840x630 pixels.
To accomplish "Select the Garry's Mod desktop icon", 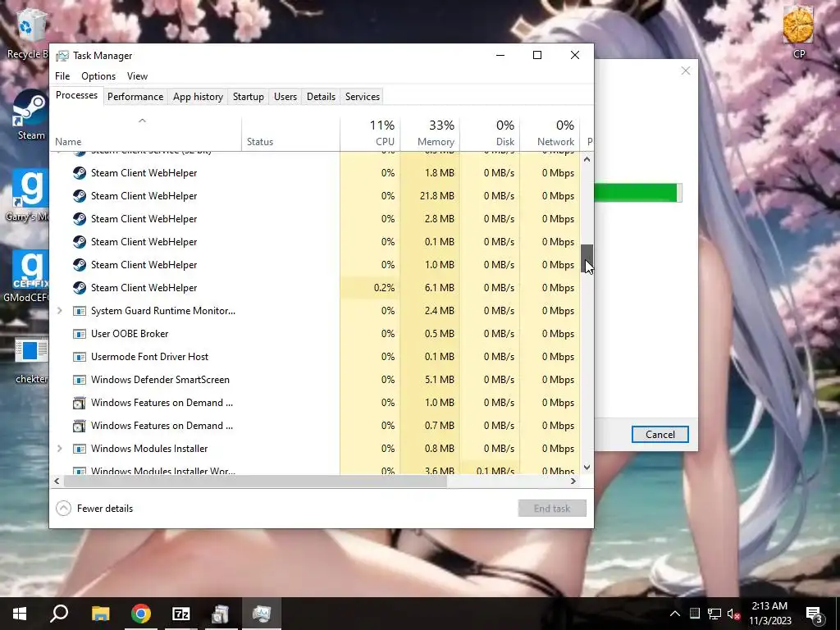I will coord(30,195).
